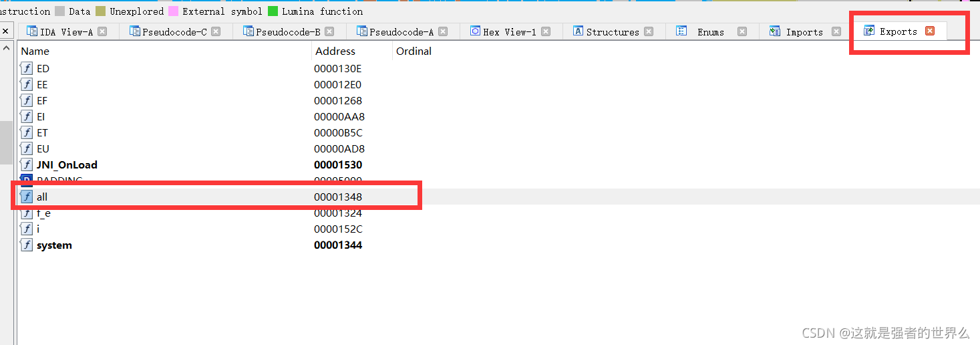Select the Exports tab
980x345 pixels.
coord(899,31)
